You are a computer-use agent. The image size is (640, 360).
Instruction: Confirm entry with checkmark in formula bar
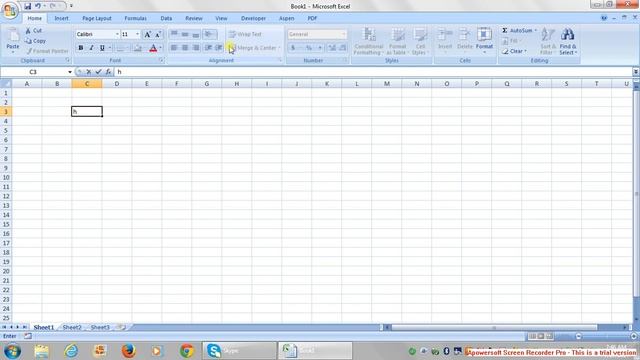click(98, 72)
